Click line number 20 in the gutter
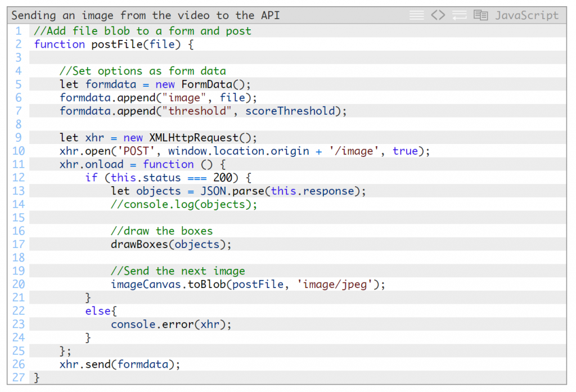This screenshot has height=392, width=576. point(19,284)
